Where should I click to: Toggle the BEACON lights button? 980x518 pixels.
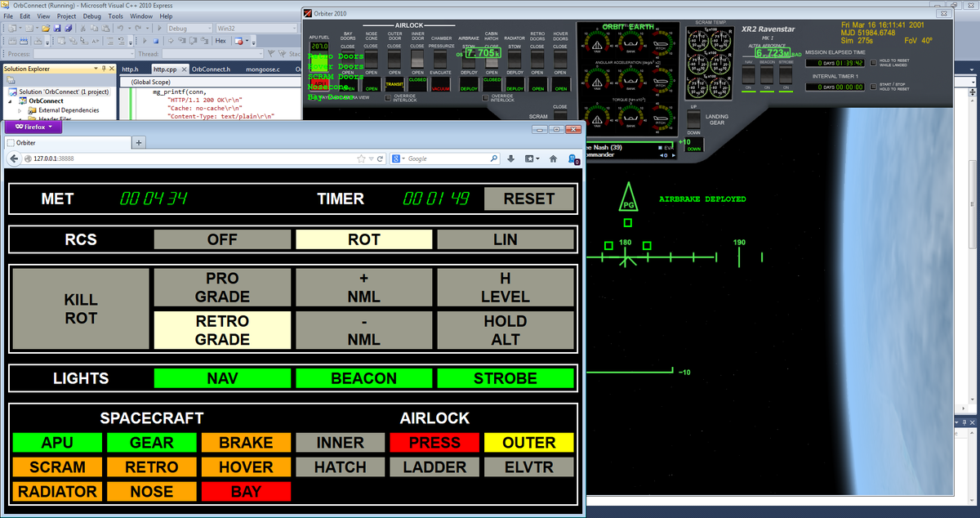pyautogui.click(x=363, y=378)
